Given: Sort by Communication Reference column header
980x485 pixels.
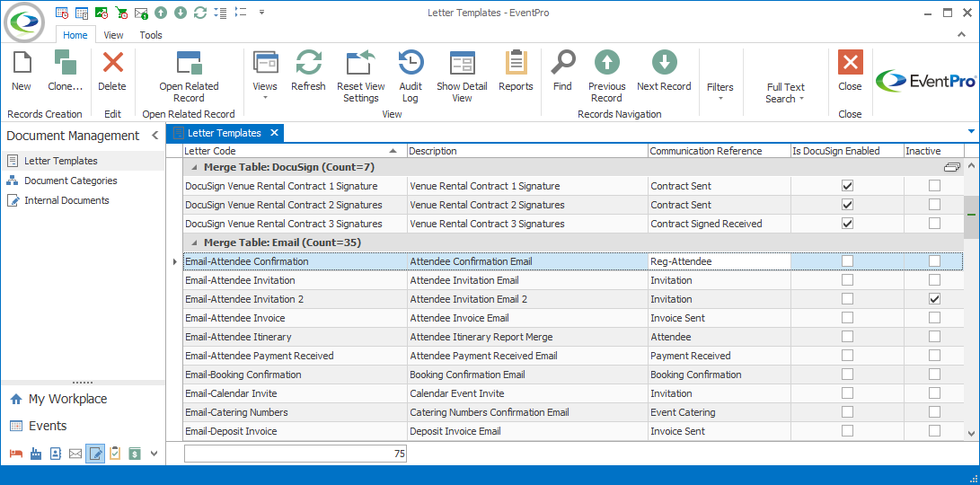Looking at the screenshot, I should 720,151.
